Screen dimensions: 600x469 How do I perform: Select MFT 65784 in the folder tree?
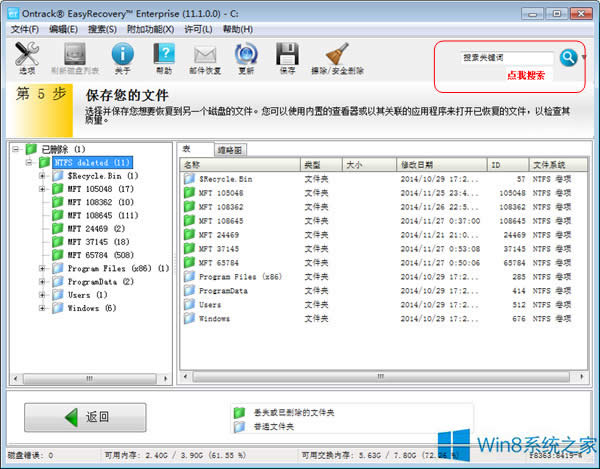(x=96, y=255)
